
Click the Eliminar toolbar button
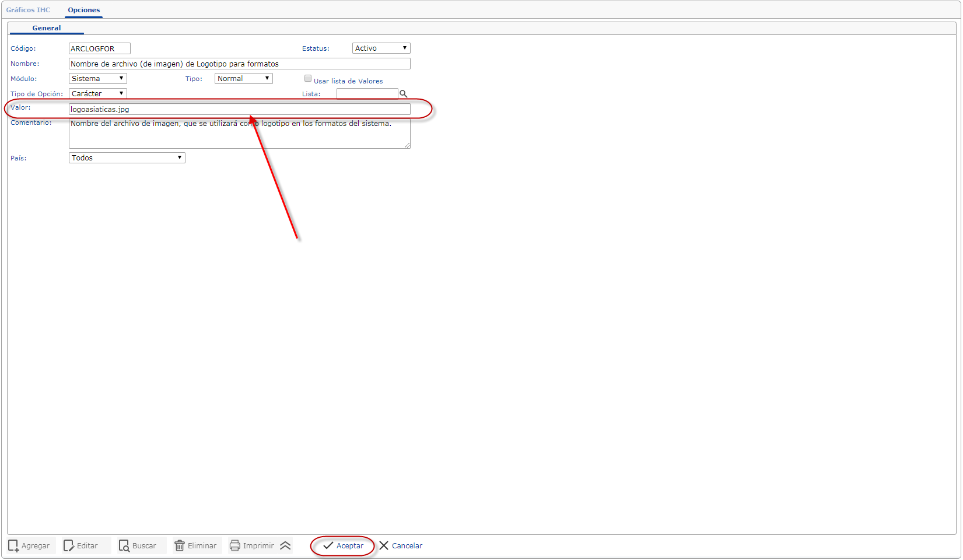[x=196, y=545]
